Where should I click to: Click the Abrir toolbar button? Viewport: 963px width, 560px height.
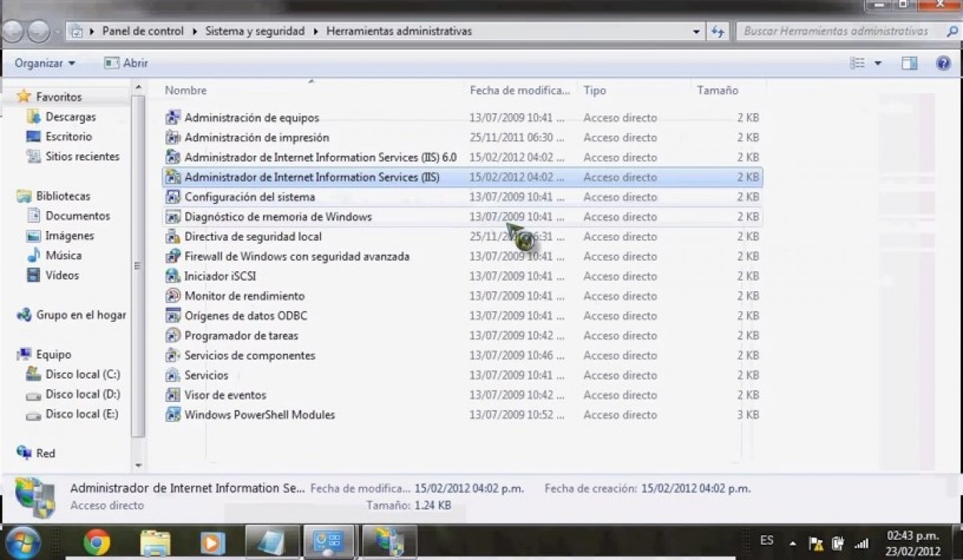126,63
